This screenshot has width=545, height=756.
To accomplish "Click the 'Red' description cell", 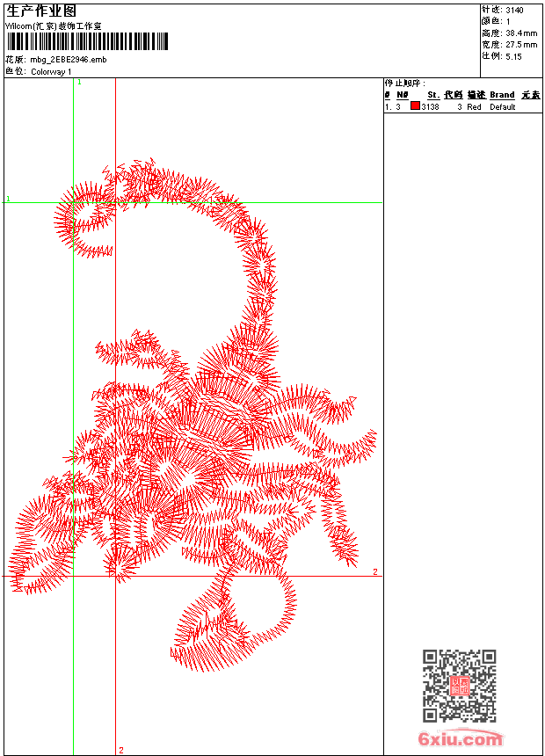I will click(474, 107).
